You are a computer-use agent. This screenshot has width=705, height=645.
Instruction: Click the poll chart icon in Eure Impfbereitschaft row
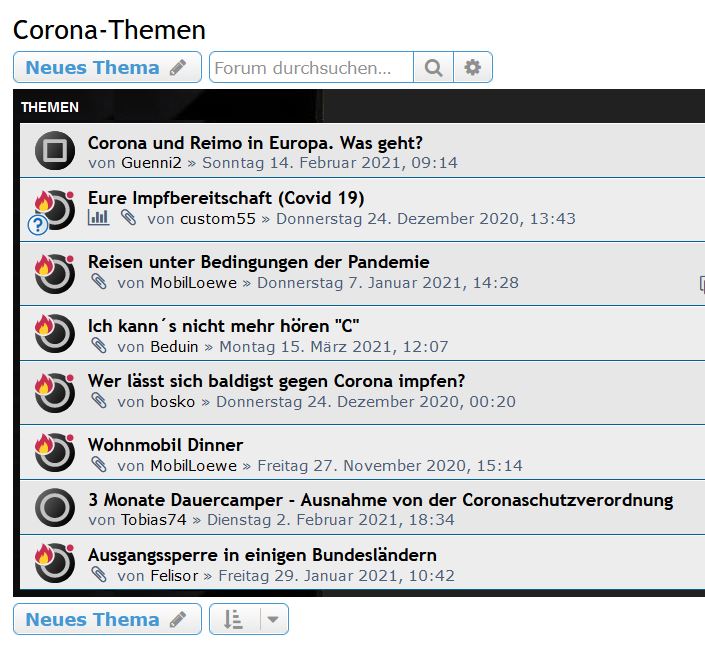point(98,218)
